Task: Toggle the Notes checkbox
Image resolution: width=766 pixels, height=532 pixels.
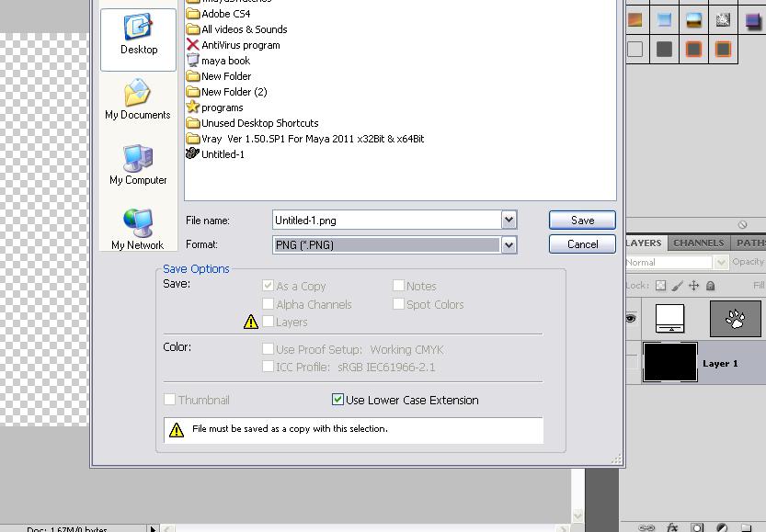Action: click(x=399, y=286)
